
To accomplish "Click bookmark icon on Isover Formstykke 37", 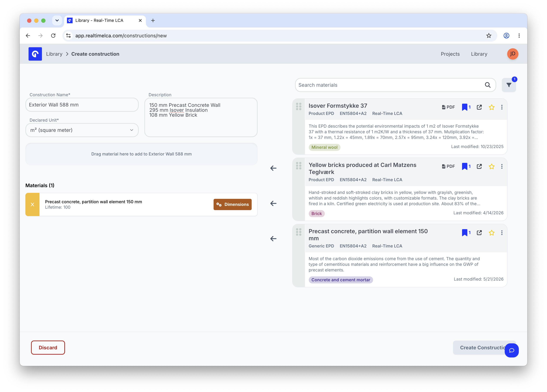I will tap(464, 107).
